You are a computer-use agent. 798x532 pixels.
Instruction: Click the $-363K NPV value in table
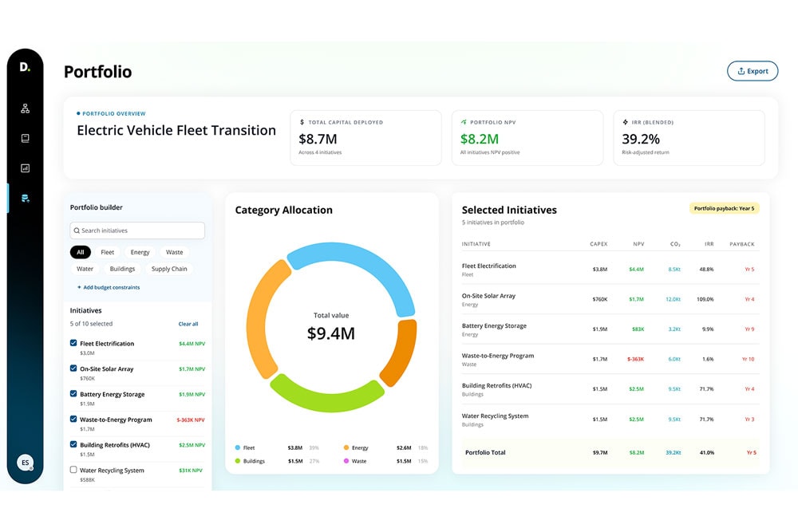[636, 359]
